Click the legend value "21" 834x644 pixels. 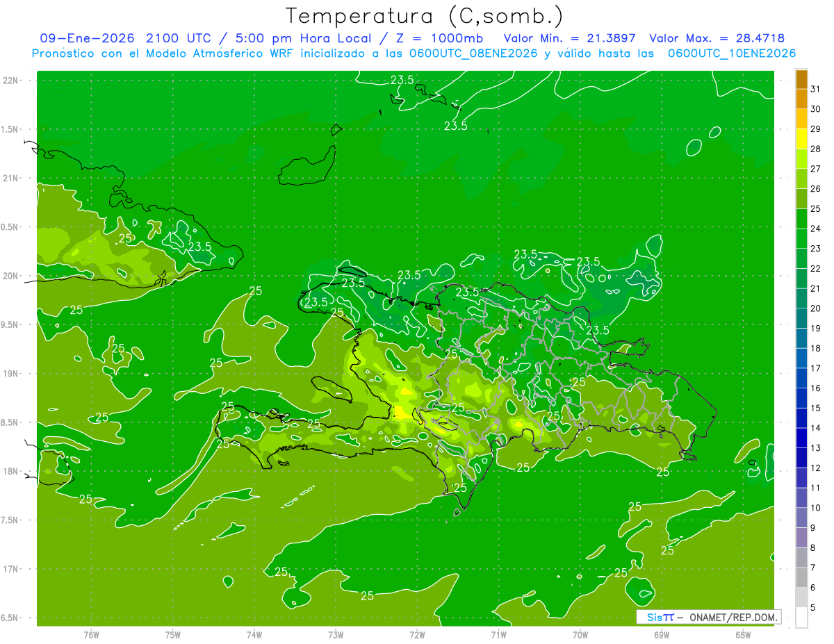pos(816,288)
